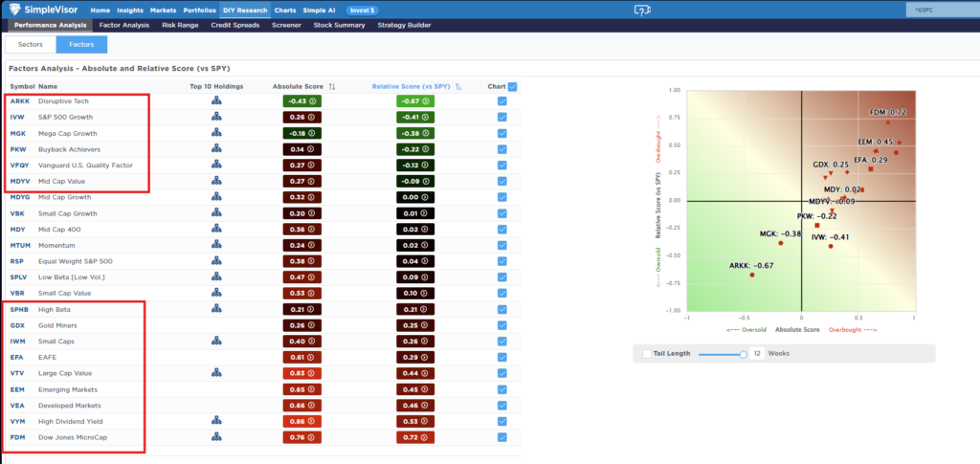Uncheck chart checkbox for IVW row
980x464 pixels.
click(502, 117)
